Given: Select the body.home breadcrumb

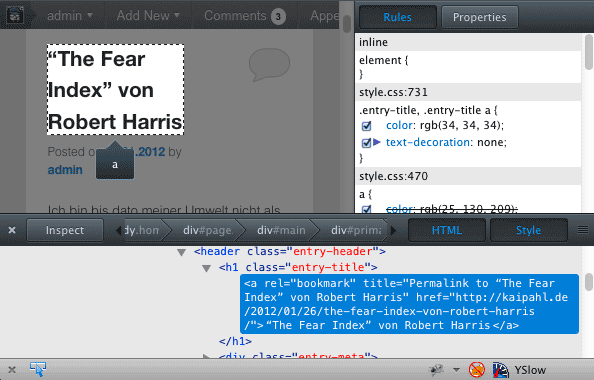Looking at the screenshot, I should [142, 230].
